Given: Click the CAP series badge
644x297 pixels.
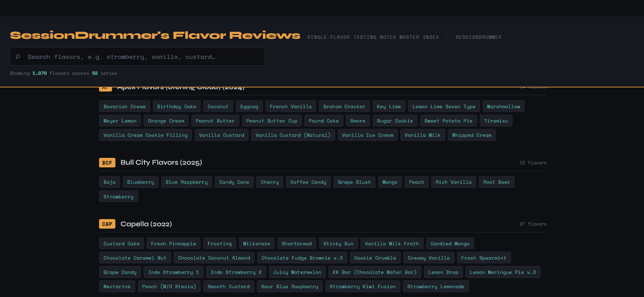Looking at the screenshot, I should click(107, 224).
